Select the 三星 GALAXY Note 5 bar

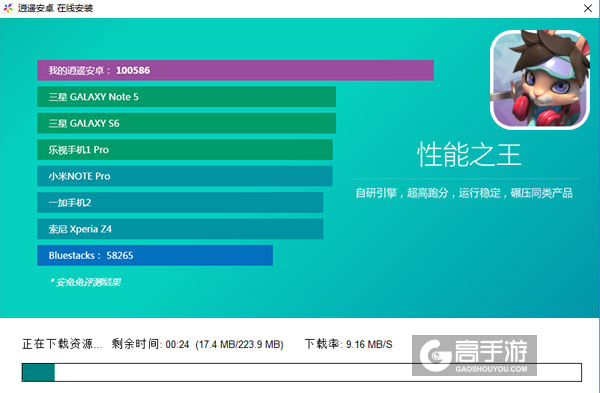coord(186,97)
